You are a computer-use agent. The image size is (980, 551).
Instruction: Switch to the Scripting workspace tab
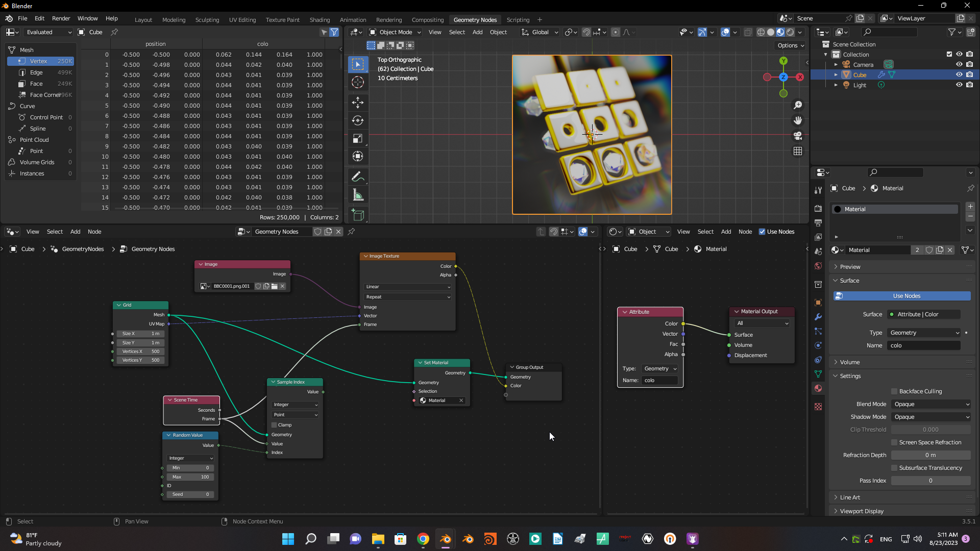518,20
